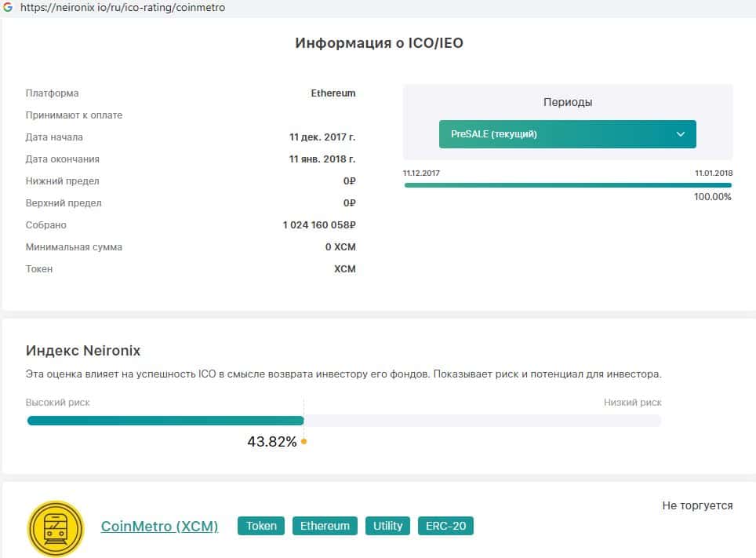Click the Дата окончания label

[63, 159]
